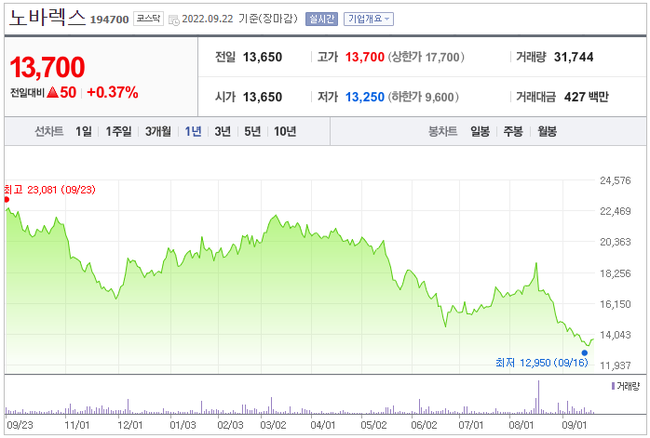
Task: Select the 1주일 line chart tab
Action: click(x=118, y=131)
